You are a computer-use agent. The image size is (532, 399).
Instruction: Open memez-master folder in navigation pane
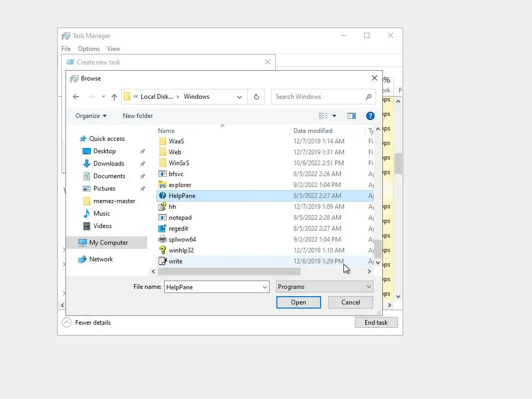[114, 201]
